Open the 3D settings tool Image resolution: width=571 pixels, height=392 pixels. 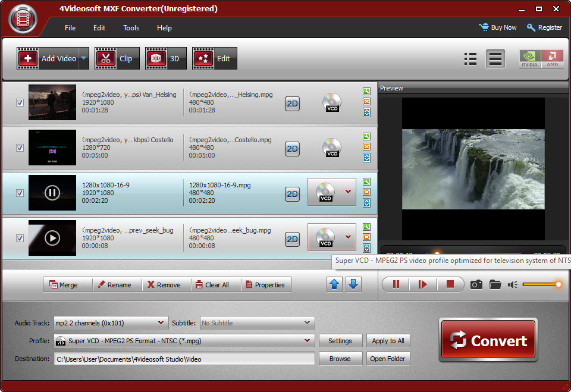[x=166, y=58]
